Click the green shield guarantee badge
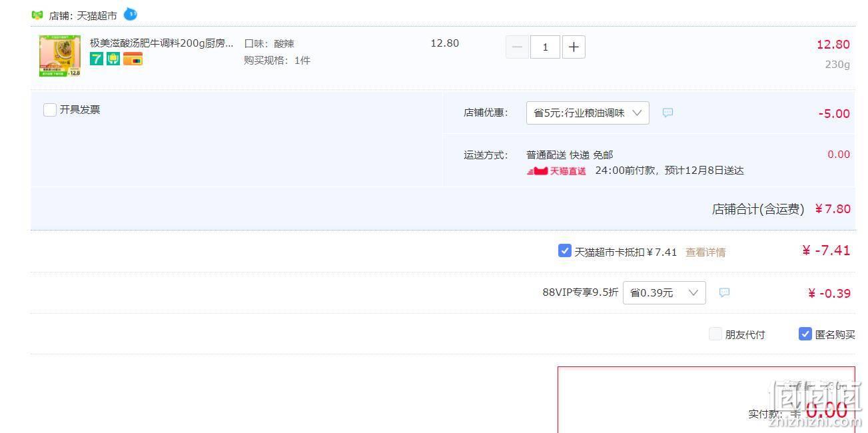The height and width of the screenshot is (433, 868). click(113, 59)
